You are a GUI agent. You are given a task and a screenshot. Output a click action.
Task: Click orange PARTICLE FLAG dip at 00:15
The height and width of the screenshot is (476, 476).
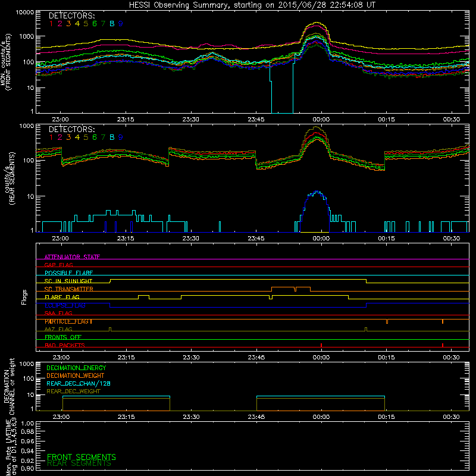387,321
